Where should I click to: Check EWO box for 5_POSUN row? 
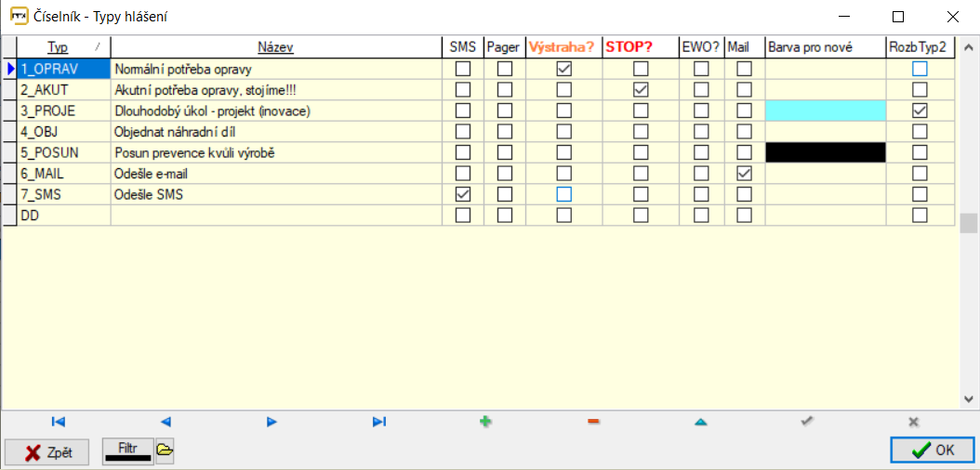tap(701, 152)
